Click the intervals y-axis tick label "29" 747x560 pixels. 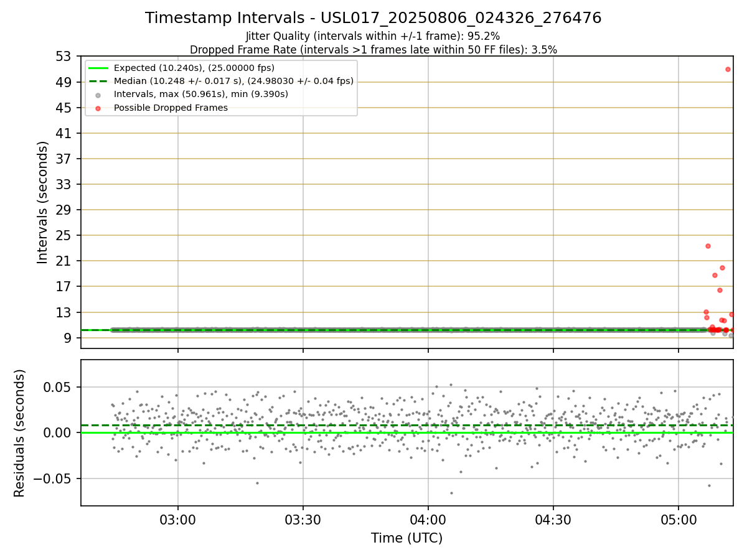[65, 210]
